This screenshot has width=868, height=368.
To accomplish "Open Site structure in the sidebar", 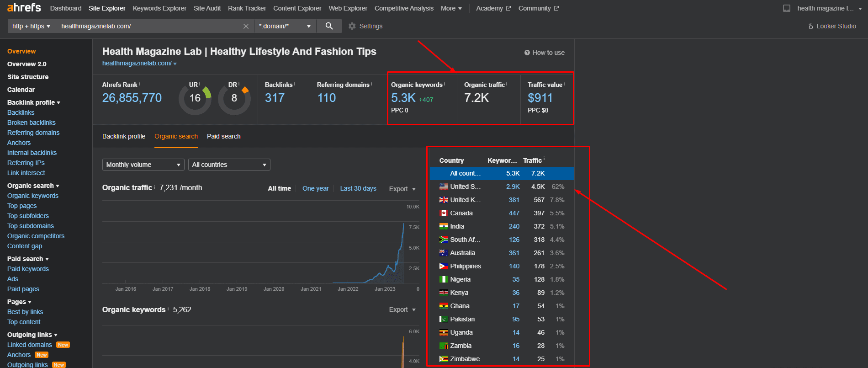I will coord(28,77).
